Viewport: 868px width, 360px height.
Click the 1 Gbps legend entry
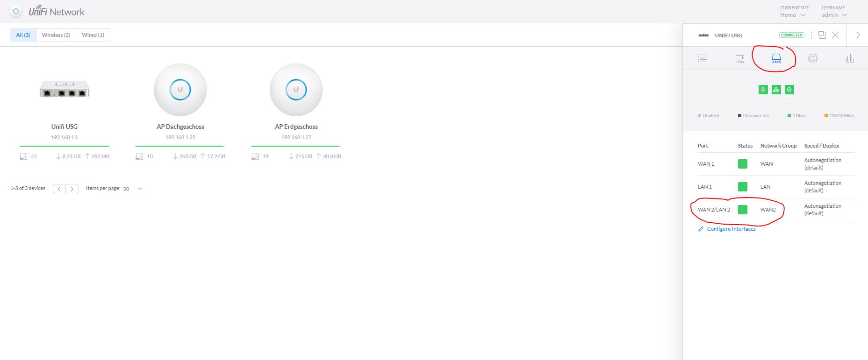point(796,116)
